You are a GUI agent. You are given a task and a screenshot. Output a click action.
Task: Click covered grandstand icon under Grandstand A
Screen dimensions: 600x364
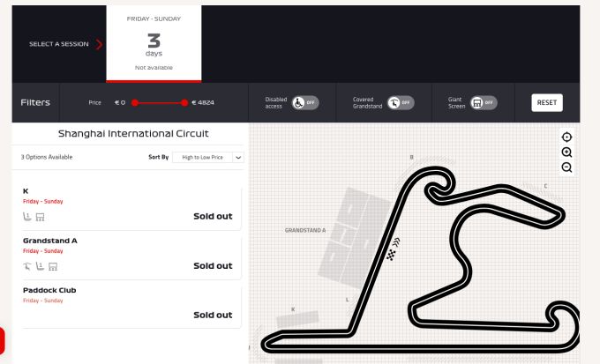[27, 266]
